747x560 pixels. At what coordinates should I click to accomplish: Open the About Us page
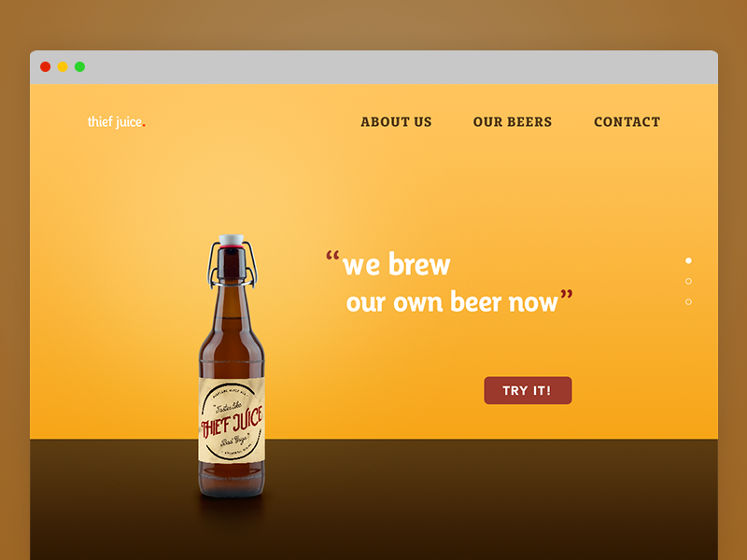pyautogui.click(x=396, y=122)
